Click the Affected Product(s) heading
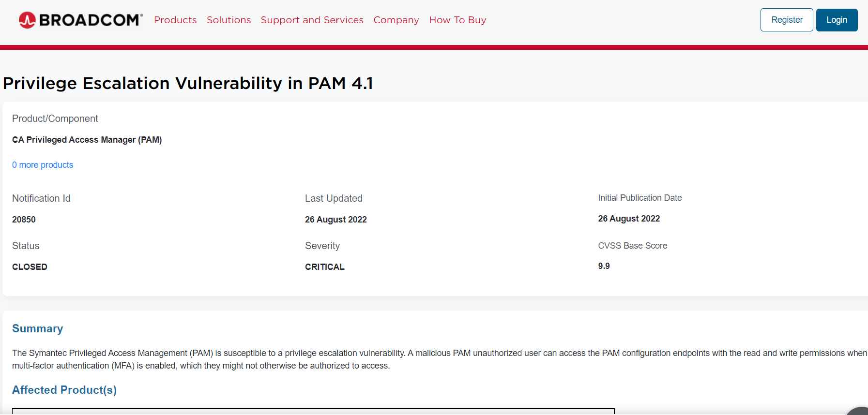 tap(64, 390)
